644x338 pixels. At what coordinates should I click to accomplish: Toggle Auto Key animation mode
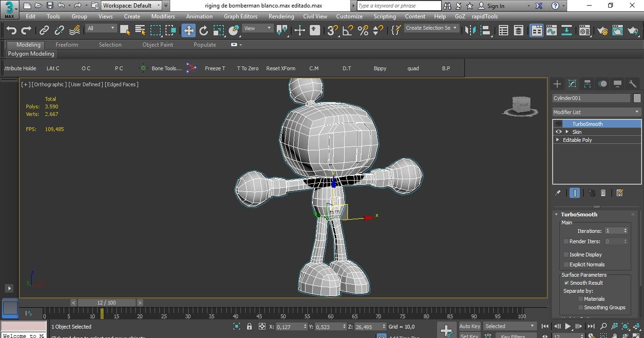point(470,326)
